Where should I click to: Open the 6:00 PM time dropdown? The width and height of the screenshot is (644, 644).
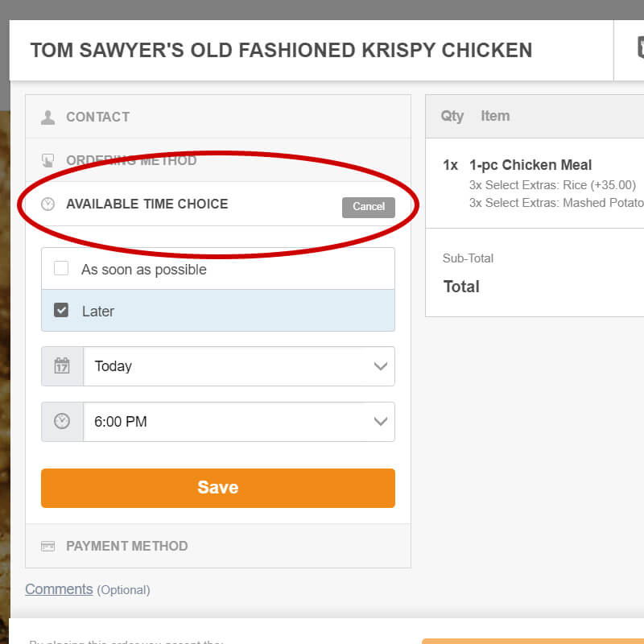238,422
